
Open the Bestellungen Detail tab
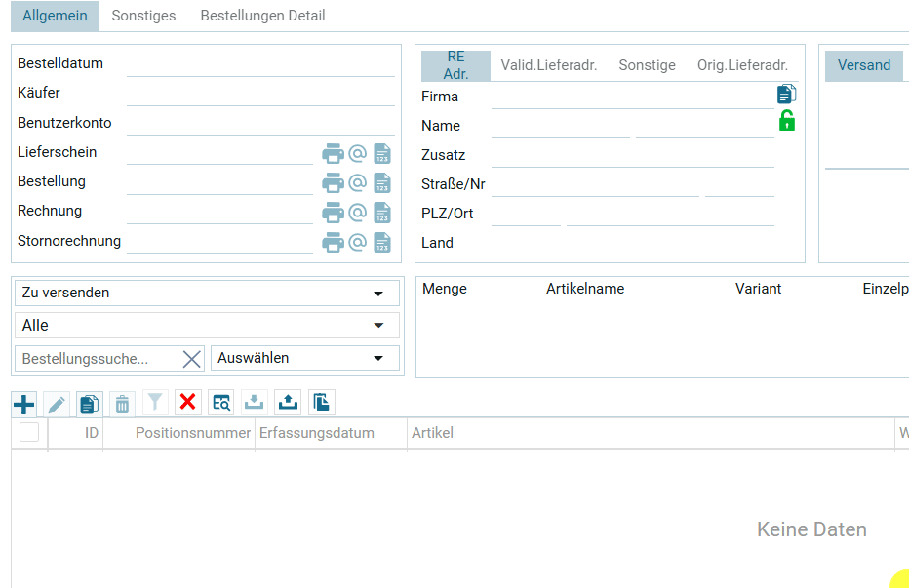click(262, 16)
